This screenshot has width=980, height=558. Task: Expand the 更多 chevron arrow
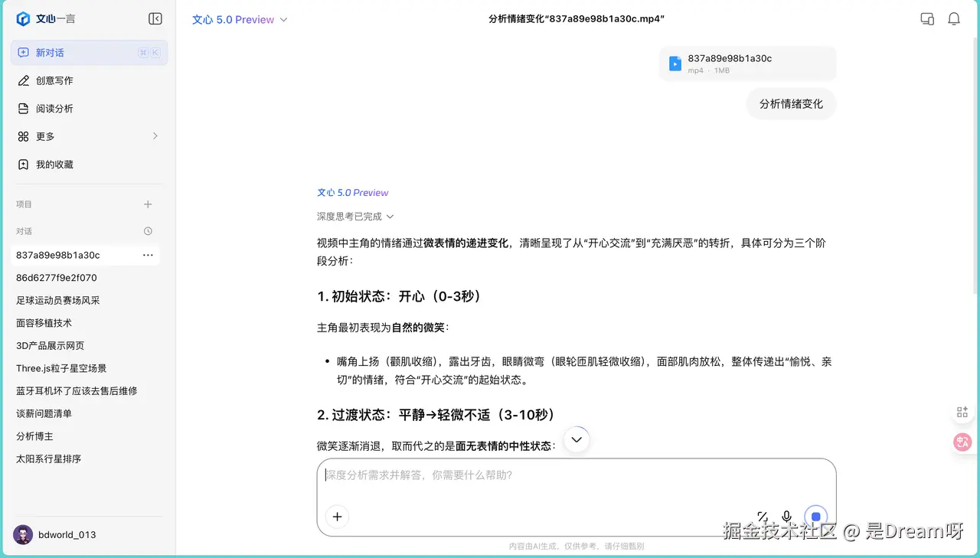155,136
